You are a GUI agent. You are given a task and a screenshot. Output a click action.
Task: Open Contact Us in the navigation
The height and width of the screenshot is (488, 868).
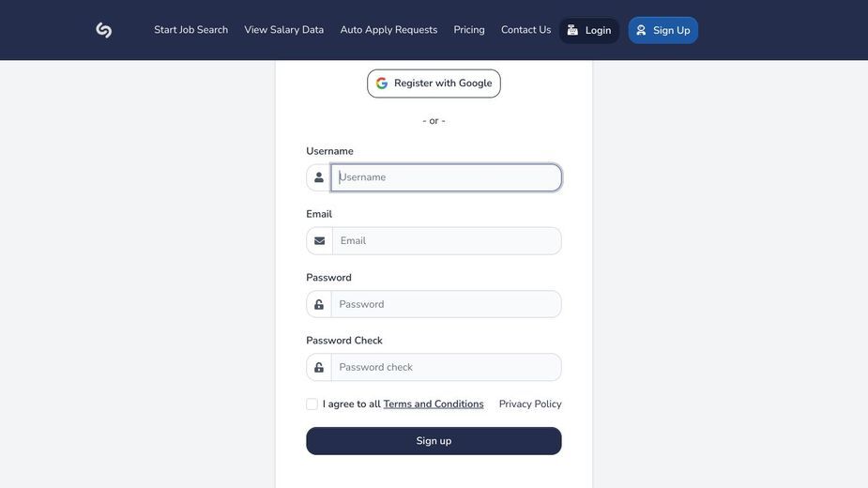(525, 30)
